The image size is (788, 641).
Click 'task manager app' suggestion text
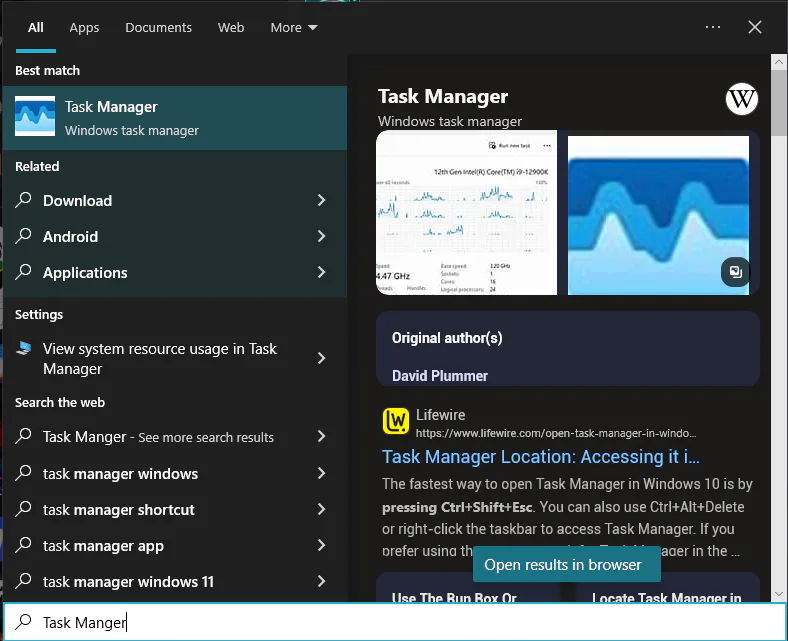pos(104,546)
